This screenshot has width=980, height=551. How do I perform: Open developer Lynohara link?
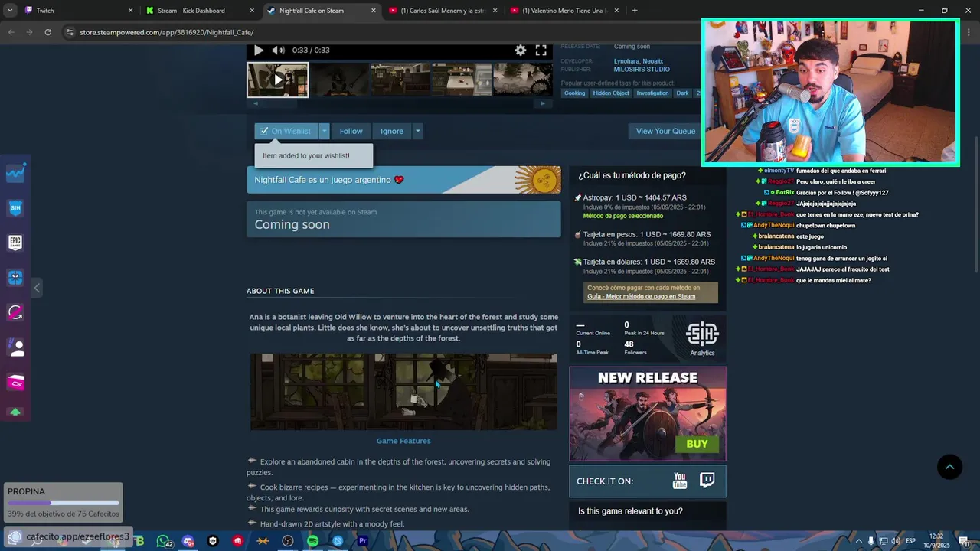[626, 61]
